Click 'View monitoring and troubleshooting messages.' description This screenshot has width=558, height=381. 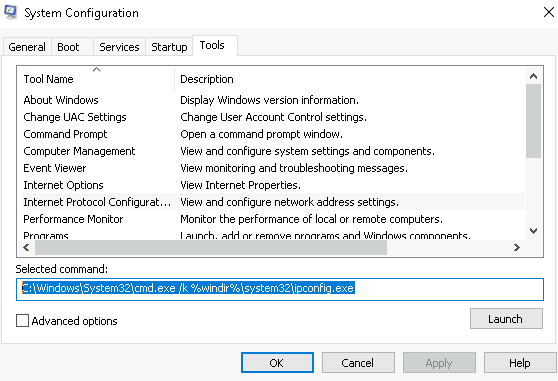(294, 168)
